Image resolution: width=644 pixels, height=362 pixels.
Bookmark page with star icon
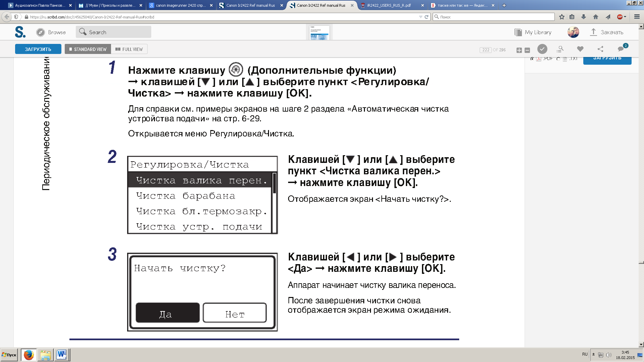pos(562,17)
